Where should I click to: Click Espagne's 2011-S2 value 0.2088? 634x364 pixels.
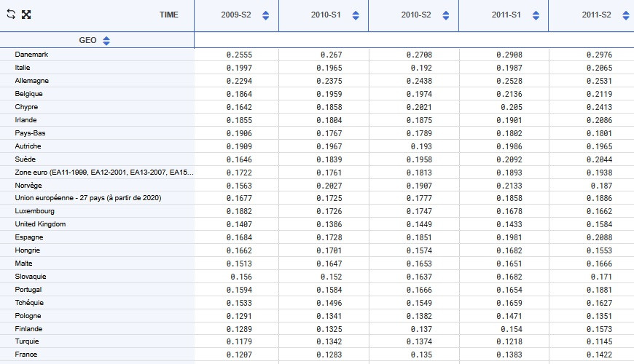pyautogui.click(x=599, y=237)
